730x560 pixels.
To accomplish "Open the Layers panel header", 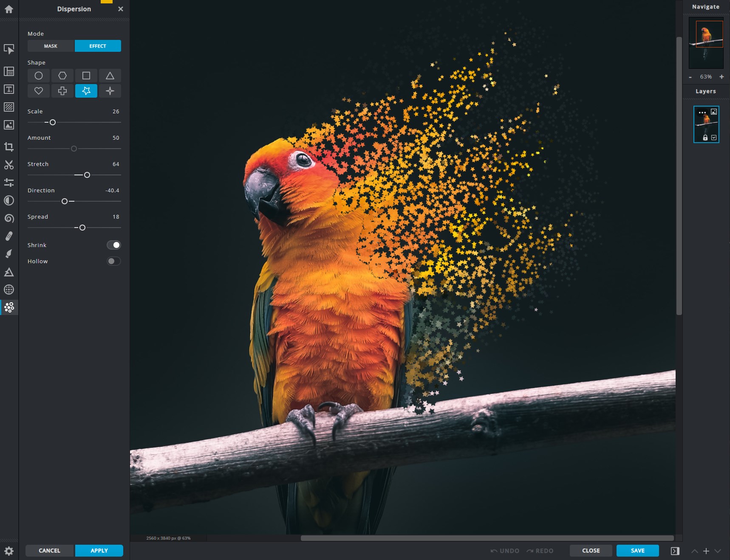I will (705, 91).
